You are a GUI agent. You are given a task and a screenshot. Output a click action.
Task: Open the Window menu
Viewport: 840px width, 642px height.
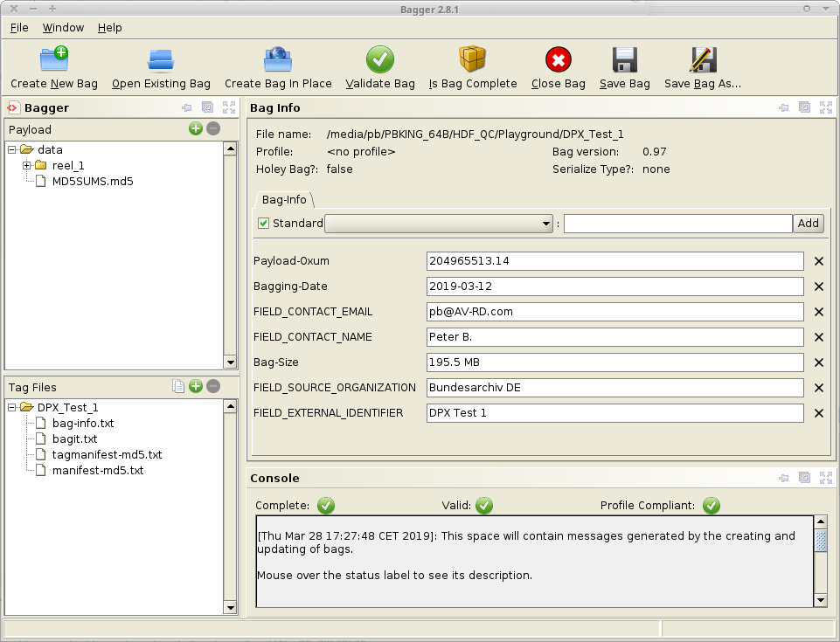tap(63, 28)
